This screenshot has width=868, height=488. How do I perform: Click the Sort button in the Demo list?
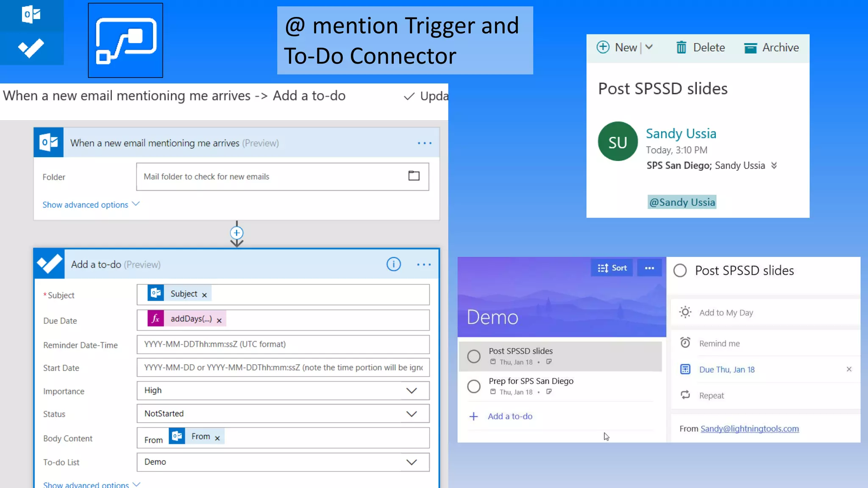click(x=612, y=268)
